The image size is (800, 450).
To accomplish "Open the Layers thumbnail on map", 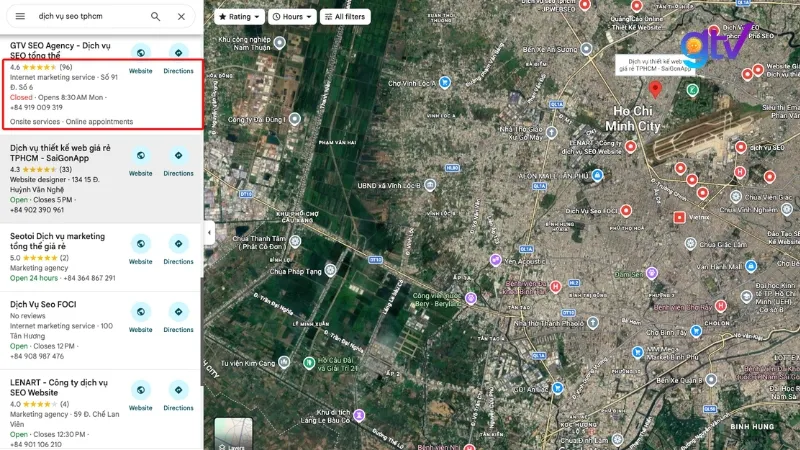I will 233,434.
